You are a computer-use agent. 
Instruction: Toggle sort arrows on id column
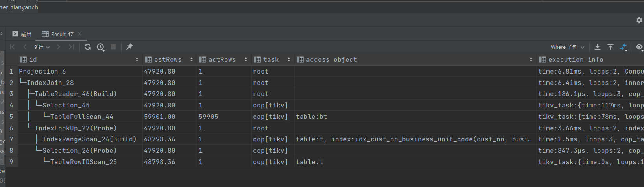click(137, 60)
